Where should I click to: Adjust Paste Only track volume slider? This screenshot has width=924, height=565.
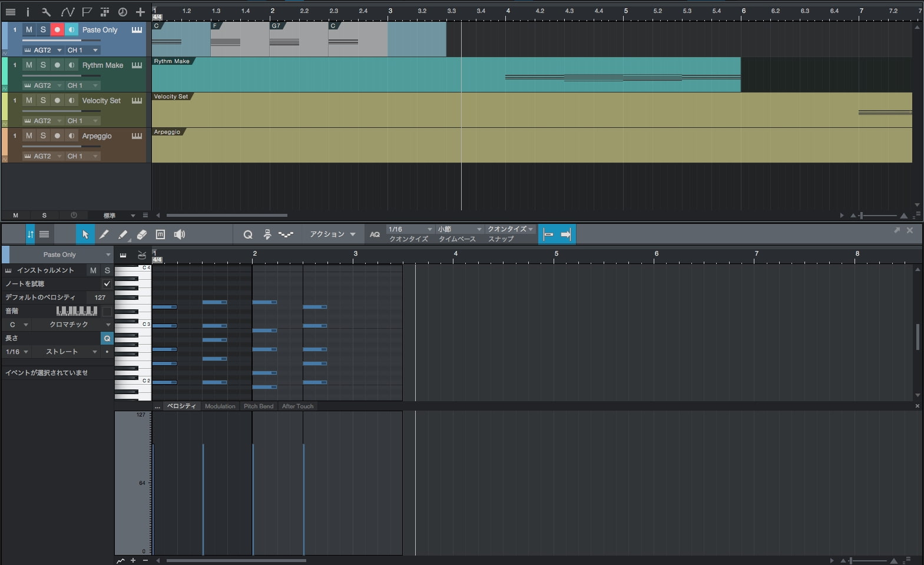click(x=61, y=41)
